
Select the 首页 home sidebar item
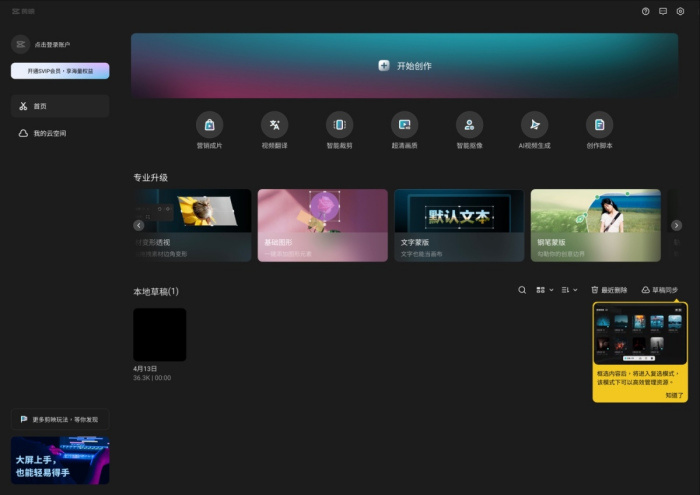tap(60, 106)
